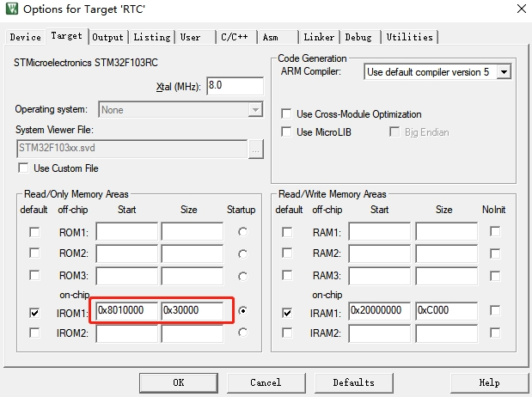532x397 pixels.
Task: Close the Options for Target dialog
Action: click(x=518, y=9)
